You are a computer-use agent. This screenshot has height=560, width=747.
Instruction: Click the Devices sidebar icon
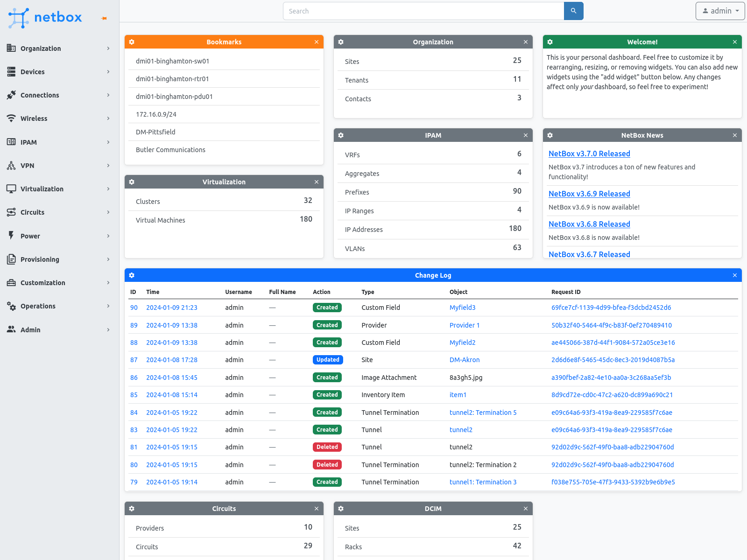coord(11,71)
